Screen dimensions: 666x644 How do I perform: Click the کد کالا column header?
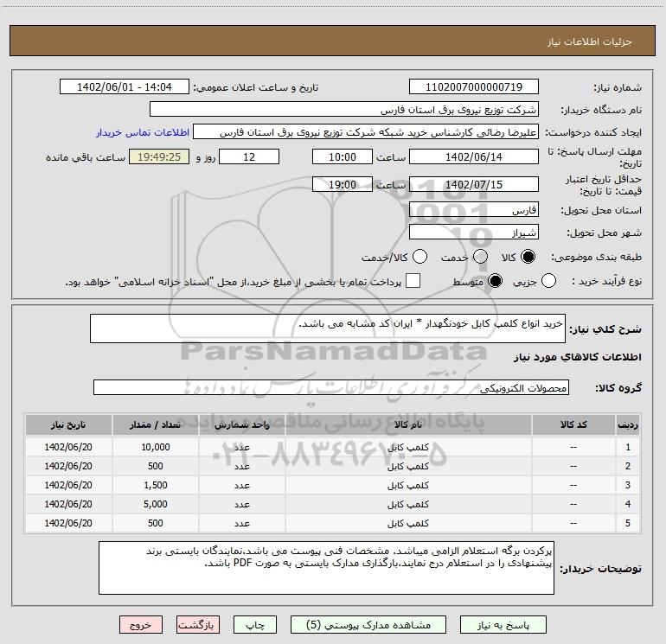[573, 424]
